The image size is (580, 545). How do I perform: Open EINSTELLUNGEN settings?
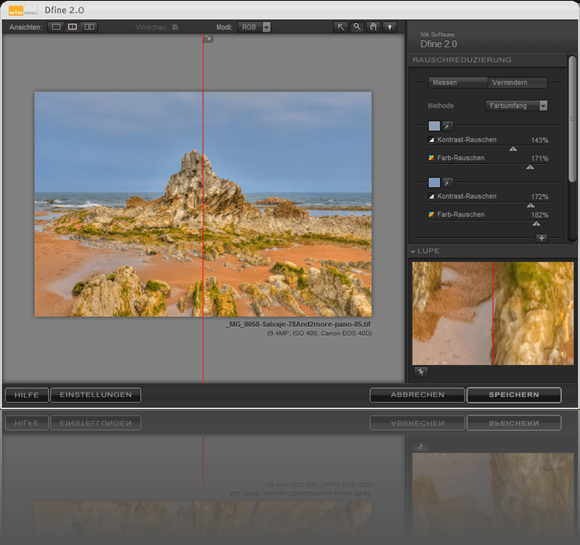click(95, 395)
